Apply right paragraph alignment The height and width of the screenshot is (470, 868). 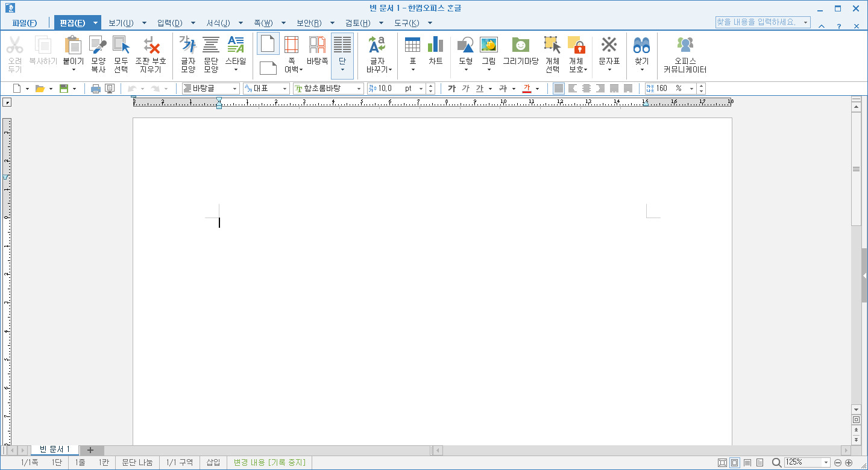[600, 89]
